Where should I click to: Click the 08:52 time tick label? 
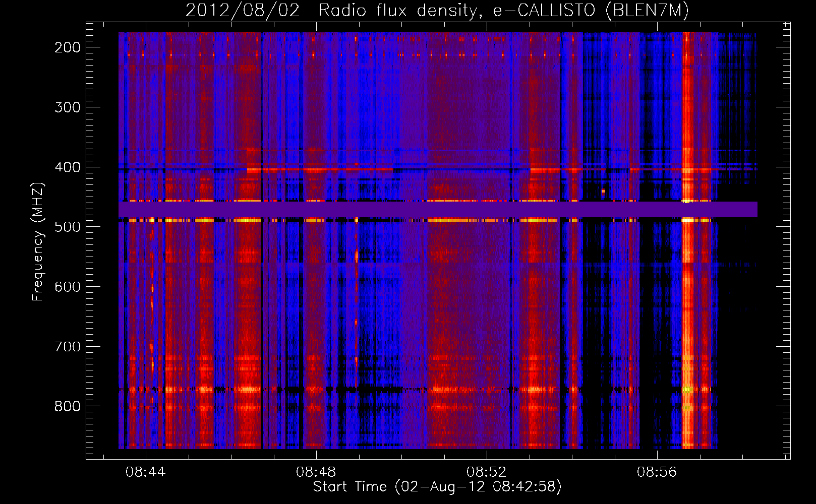coord(487,472)
